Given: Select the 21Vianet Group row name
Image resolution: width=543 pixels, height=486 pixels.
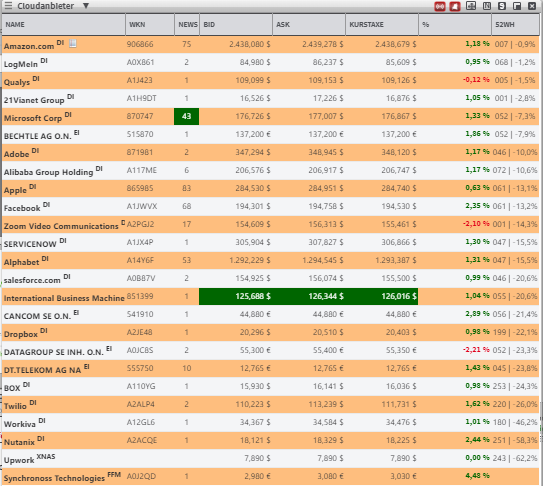Looking at the screenshot, I should [34, 100].
